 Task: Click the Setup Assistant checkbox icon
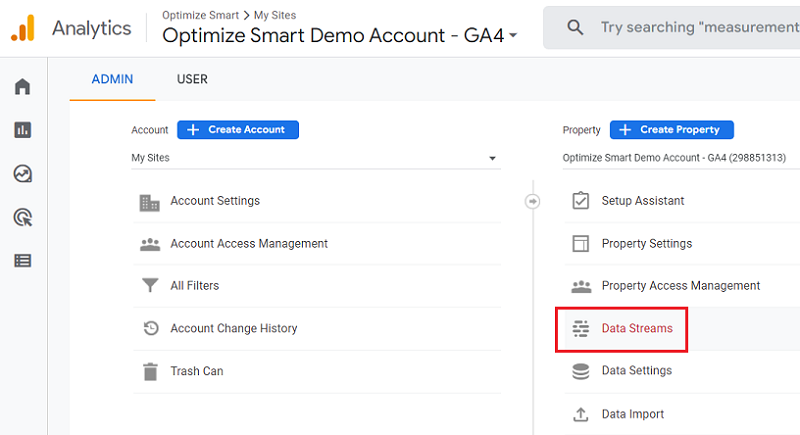(x=581, y=200)
